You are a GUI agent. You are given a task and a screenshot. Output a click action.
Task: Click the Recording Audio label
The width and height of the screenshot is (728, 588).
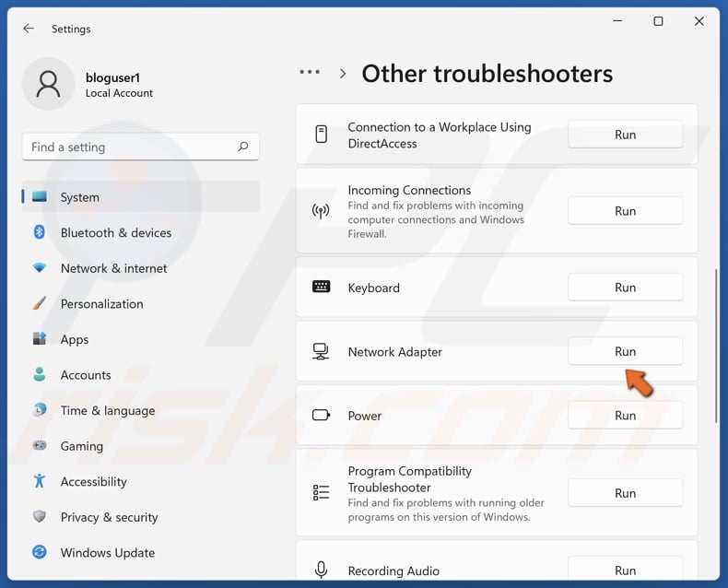(393, 570)
